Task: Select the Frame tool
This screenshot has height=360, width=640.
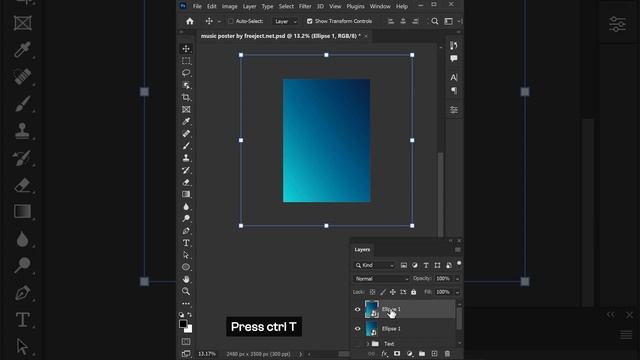Action: coord(186,109)
